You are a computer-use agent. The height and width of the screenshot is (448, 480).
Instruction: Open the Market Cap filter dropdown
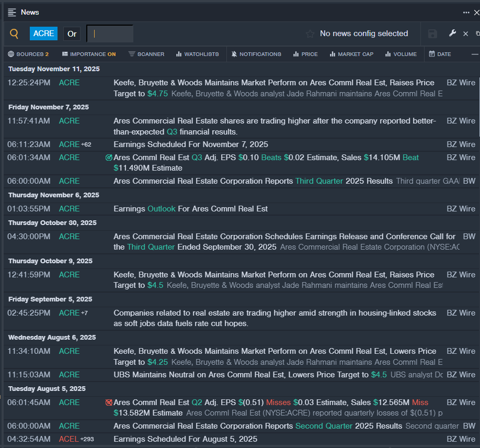point(351,54)
